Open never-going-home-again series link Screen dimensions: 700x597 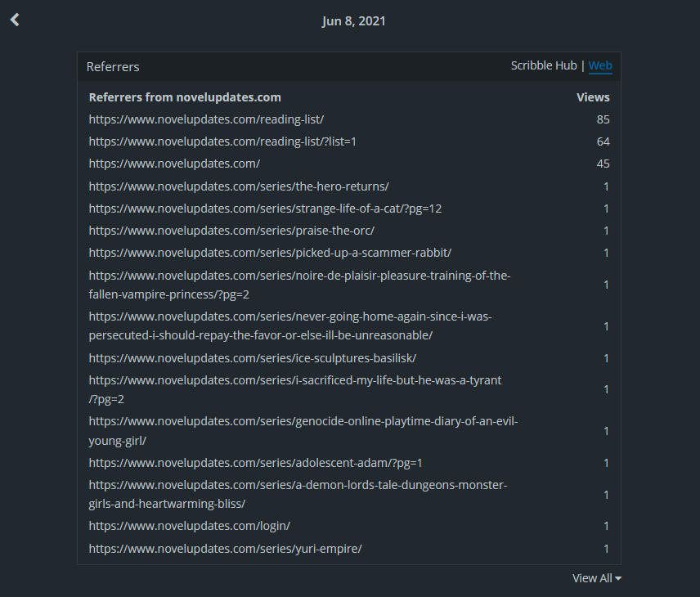[x=290, y=316]
